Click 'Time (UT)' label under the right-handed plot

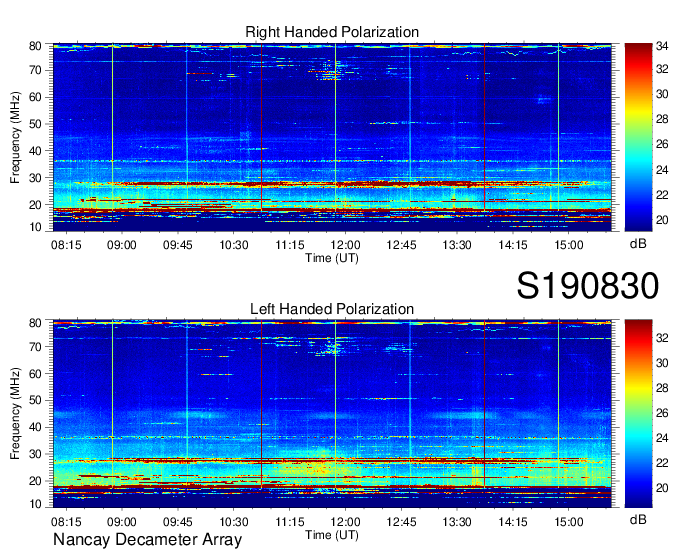coord(332,258)
